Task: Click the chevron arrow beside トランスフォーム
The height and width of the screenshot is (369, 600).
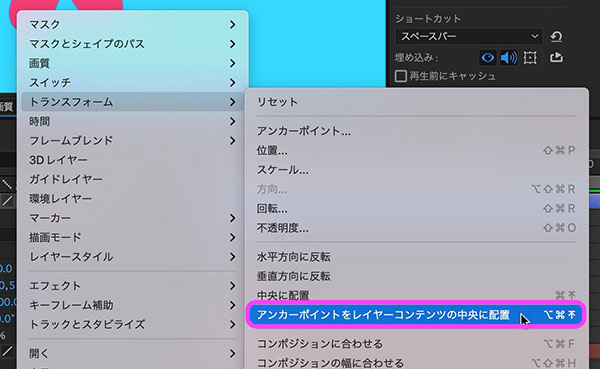Action: pos(232,102)
